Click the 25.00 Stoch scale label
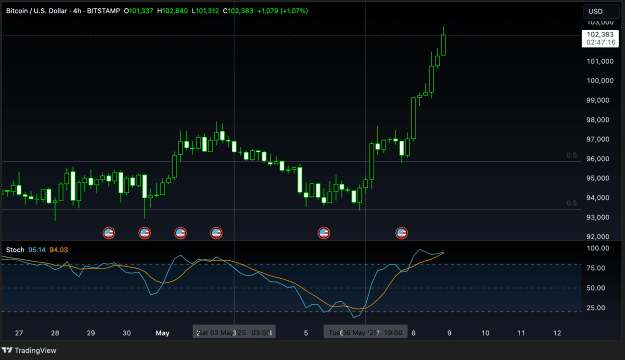Viewport: 625px width, 360px height. point(596,308)
